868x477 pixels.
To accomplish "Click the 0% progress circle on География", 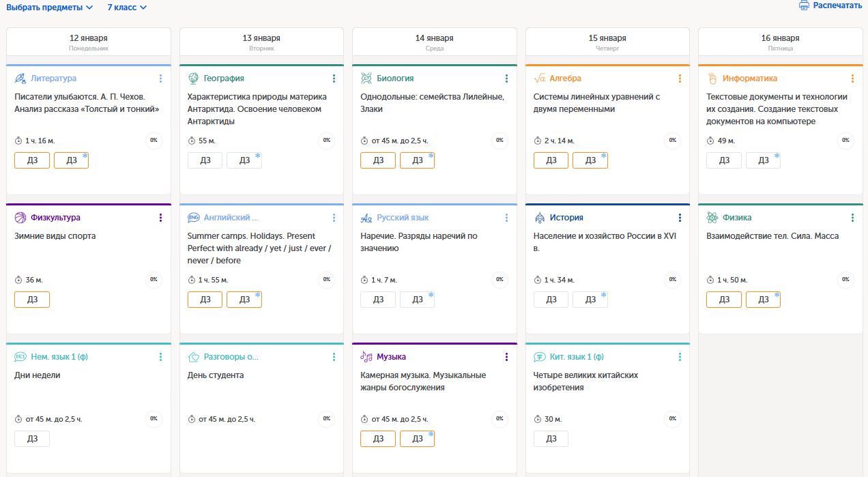I will [x=327, y=140].
